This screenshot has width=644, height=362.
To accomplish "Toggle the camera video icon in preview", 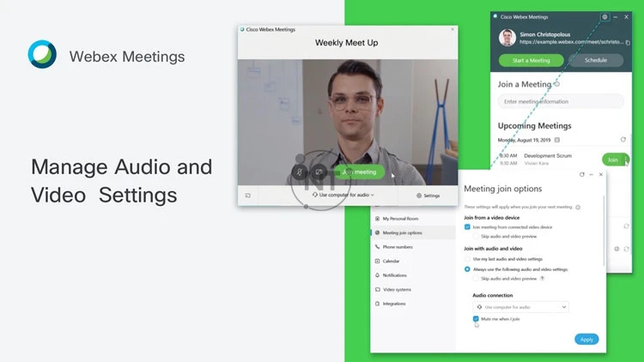I will pyautogui.click(x=319, y=172).
